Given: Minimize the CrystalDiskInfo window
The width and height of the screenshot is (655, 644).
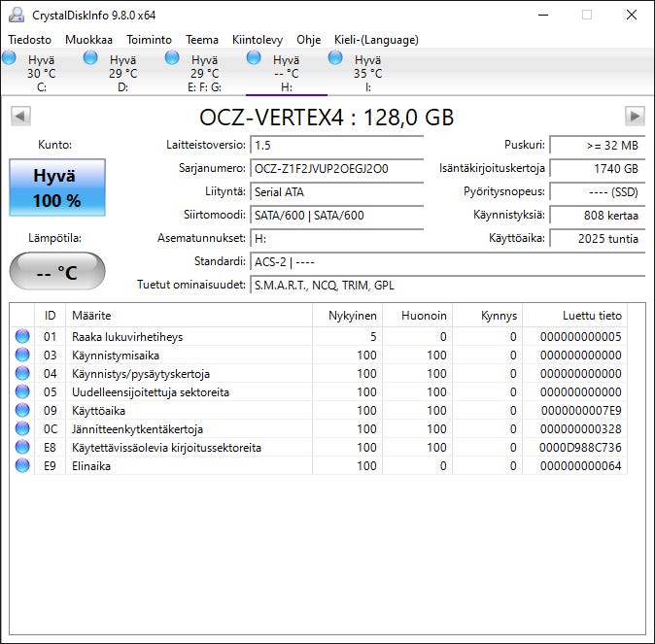Looking at the screenshot, I should click(543, 15).
